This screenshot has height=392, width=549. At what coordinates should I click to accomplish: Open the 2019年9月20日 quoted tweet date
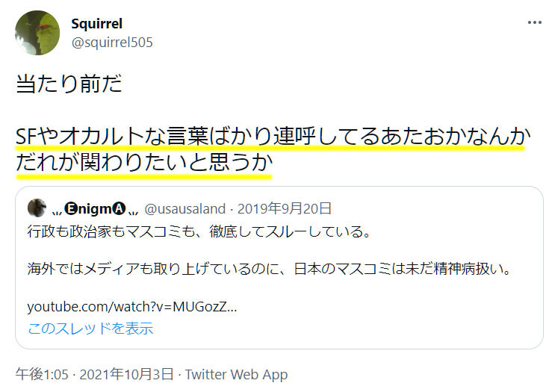(285, 208)
